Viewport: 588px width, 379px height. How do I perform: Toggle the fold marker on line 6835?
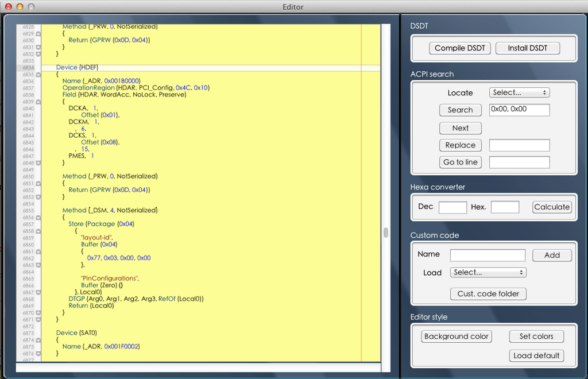click(x=38, y=75)
